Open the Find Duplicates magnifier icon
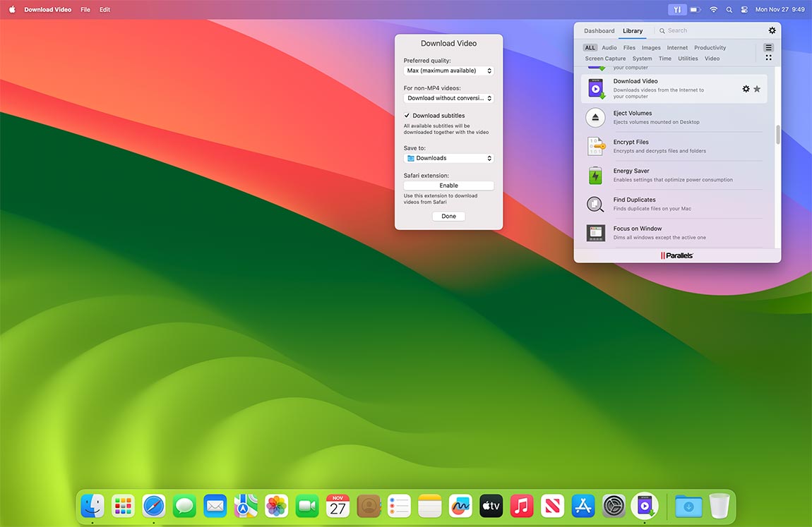Viewport: 812px width, 527px height. tap(595, 203)
